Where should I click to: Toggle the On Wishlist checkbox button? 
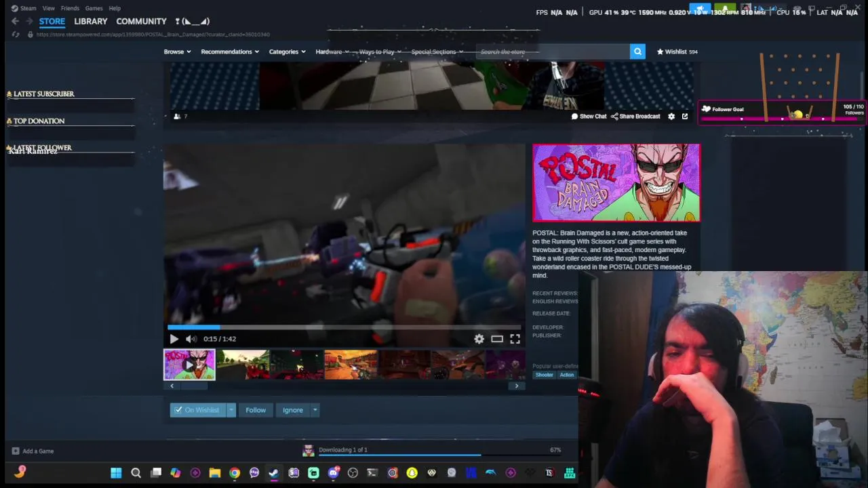[197, 410]
